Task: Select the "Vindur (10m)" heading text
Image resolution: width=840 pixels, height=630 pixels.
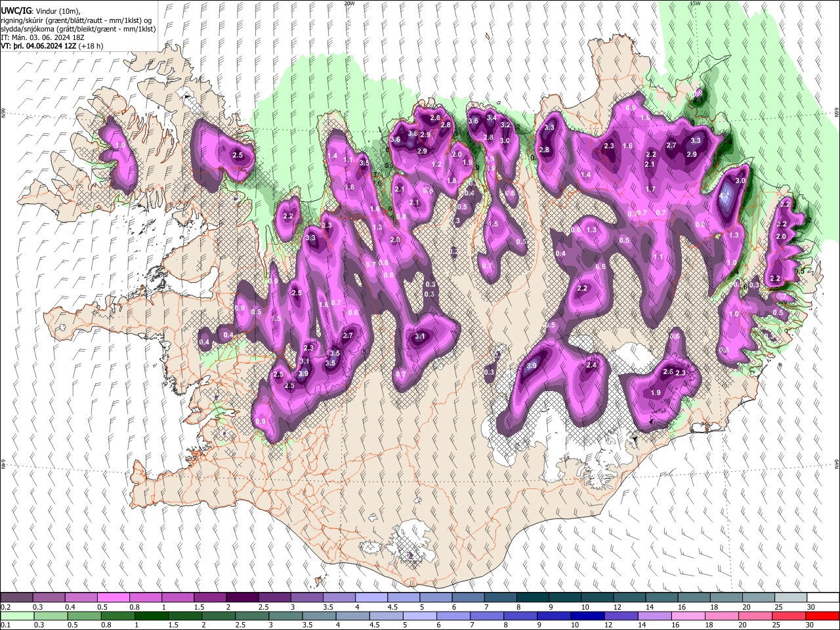Action: click(58, 10)
